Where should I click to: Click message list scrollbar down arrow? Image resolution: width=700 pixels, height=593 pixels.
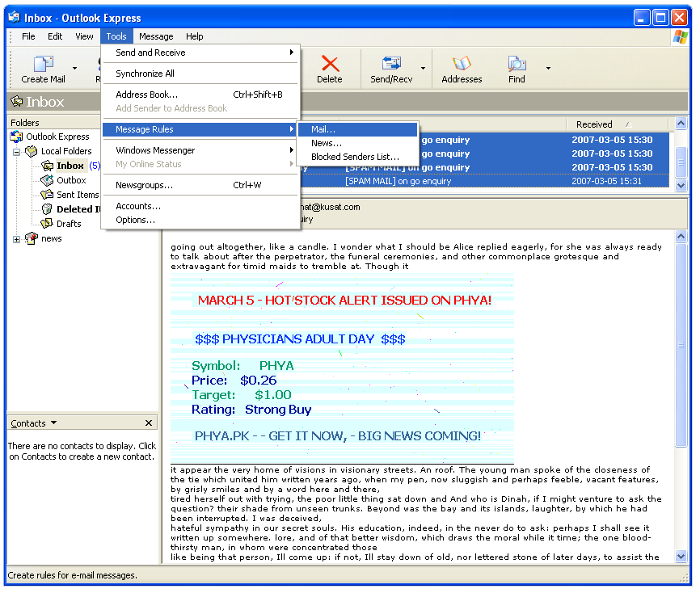pos(681,185)
